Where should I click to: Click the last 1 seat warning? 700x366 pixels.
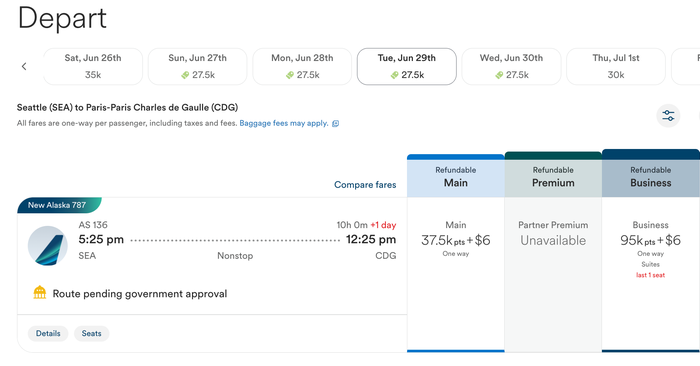pos(650,275)
